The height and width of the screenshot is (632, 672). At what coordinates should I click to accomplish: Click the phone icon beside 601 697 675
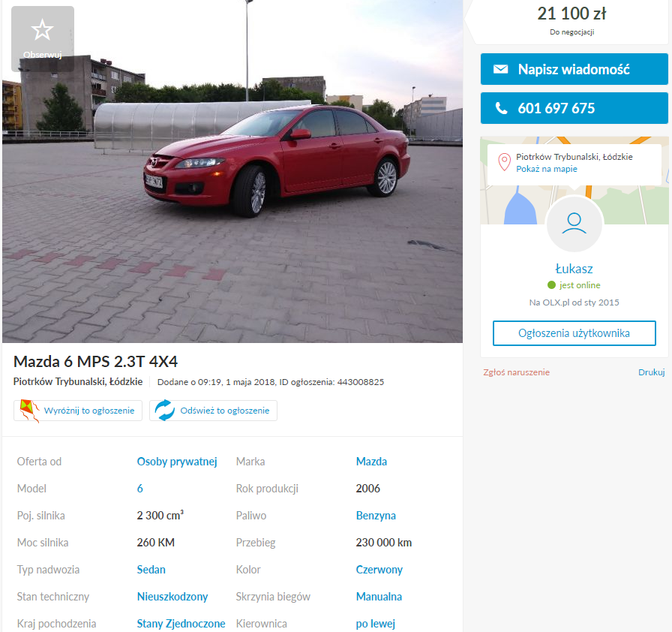point(501,109)
